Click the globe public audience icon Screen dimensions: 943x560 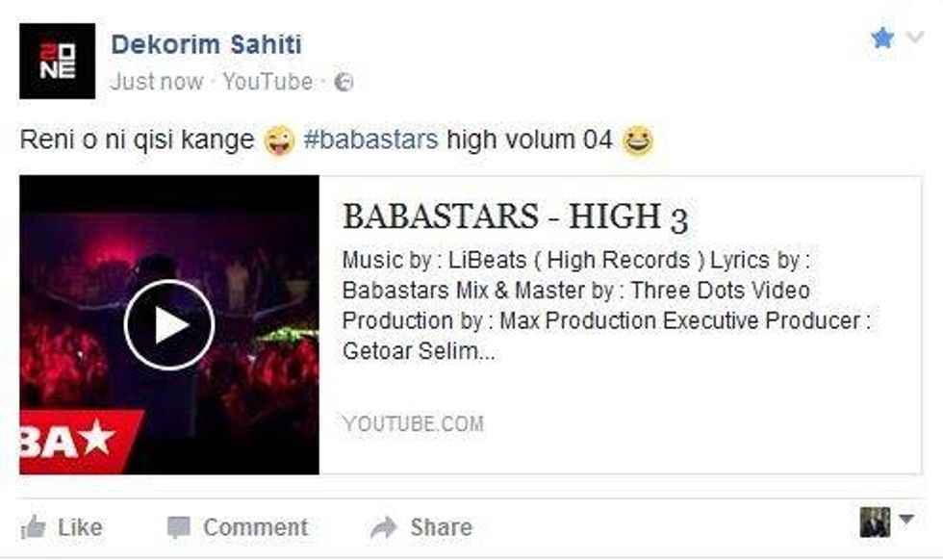pos(344,82)
